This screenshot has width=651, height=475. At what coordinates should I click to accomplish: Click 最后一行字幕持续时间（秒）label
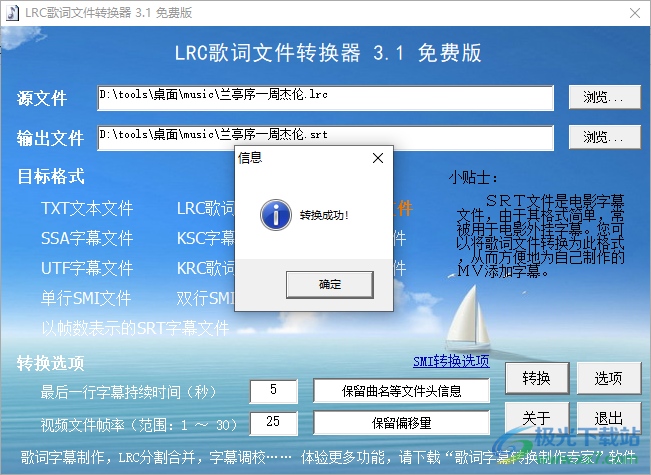pos(129,392)
